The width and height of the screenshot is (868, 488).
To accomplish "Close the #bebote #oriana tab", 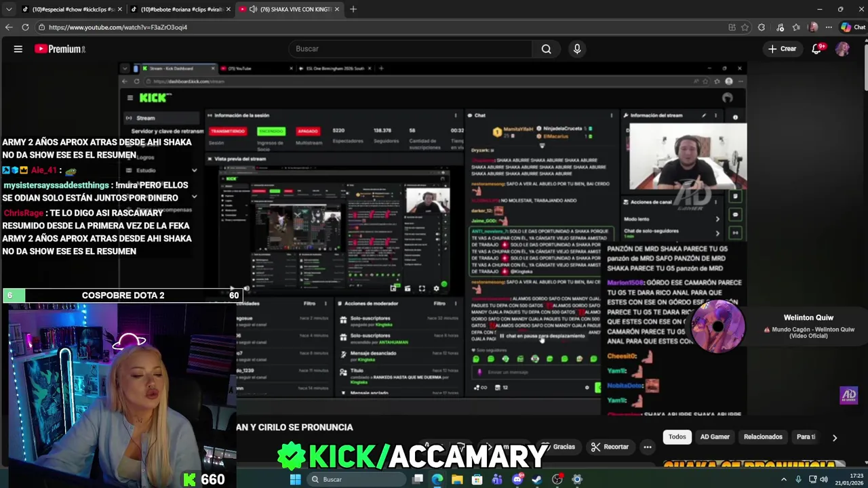I will (229, 9).
